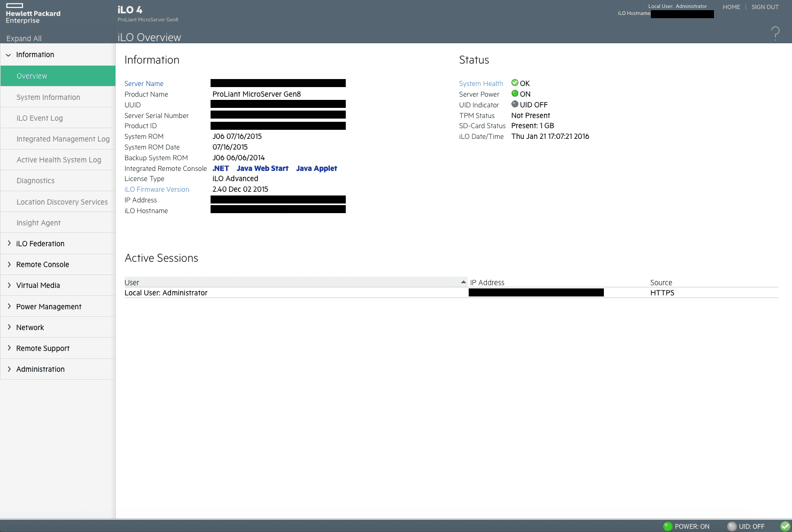This screenshot has width=792, height=532.
Task: Click the iLO Firmware Version link
Action: point(157,189)
